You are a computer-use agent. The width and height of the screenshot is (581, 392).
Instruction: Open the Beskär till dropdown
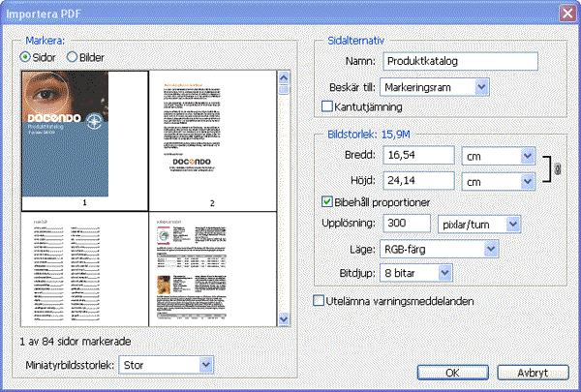click(481, 87)
